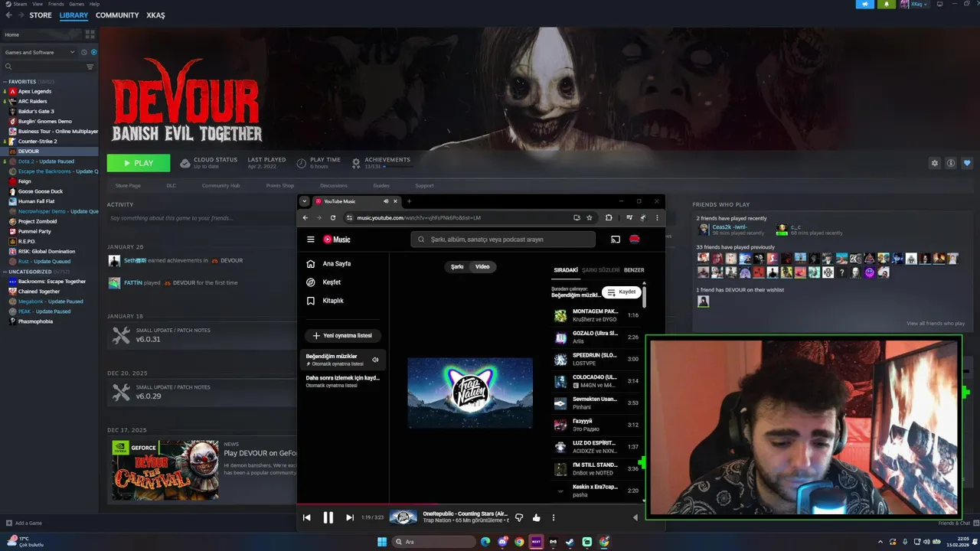Open song options three-dot menu
Image resolution: width=980 pixels, height=551 pixels.
click(x=553, y=517)
